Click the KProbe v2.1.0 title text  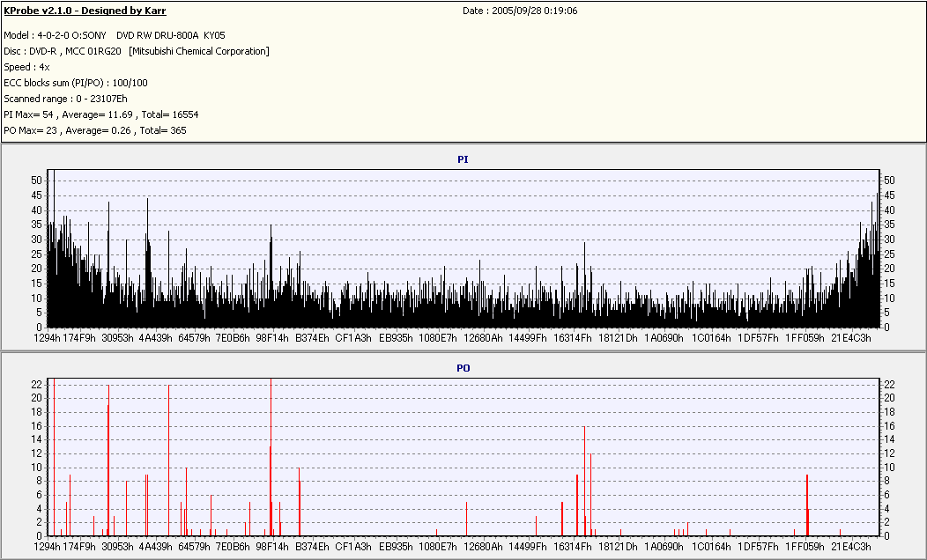[x=85, y=11]
